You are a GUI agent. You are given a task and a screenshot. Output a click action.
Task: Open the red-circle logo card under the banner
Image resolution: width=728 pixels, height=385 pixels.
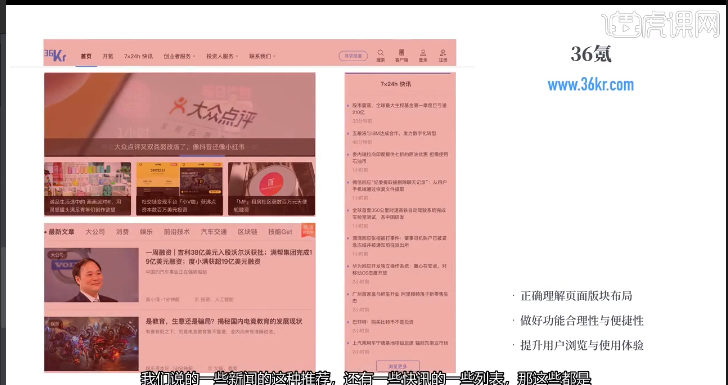(x=271, y=189)
